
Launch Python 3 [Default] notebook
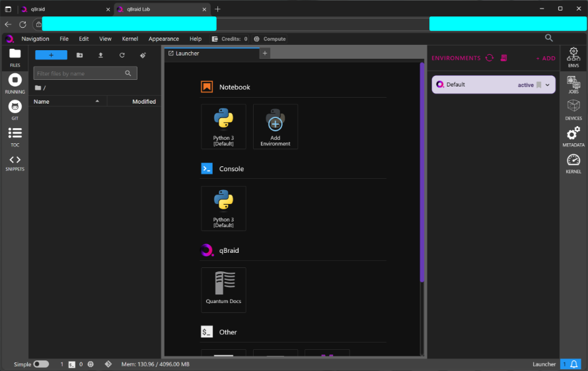point(223,127)
